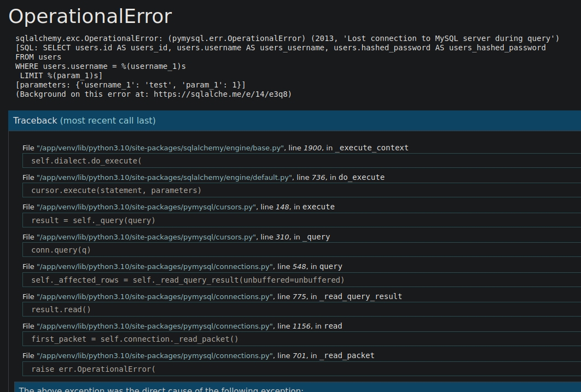Select the connections.py line 775 _read_query_result frame

coord(212,296)
